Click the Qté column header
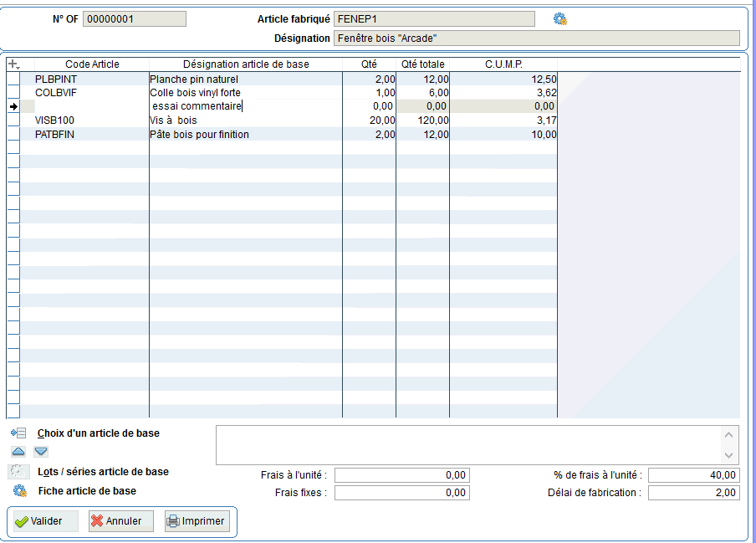 pos(369,64)
